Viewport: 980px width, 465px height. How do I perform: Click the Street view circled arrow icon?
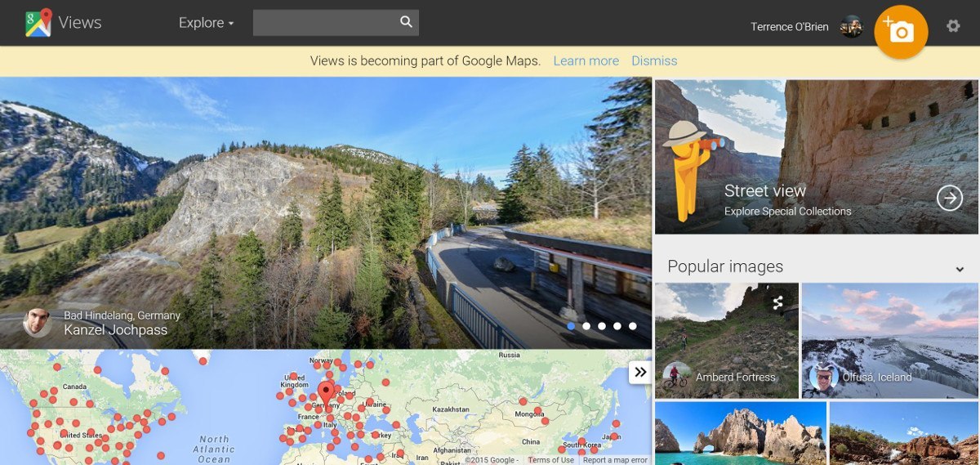click(950, 198)
